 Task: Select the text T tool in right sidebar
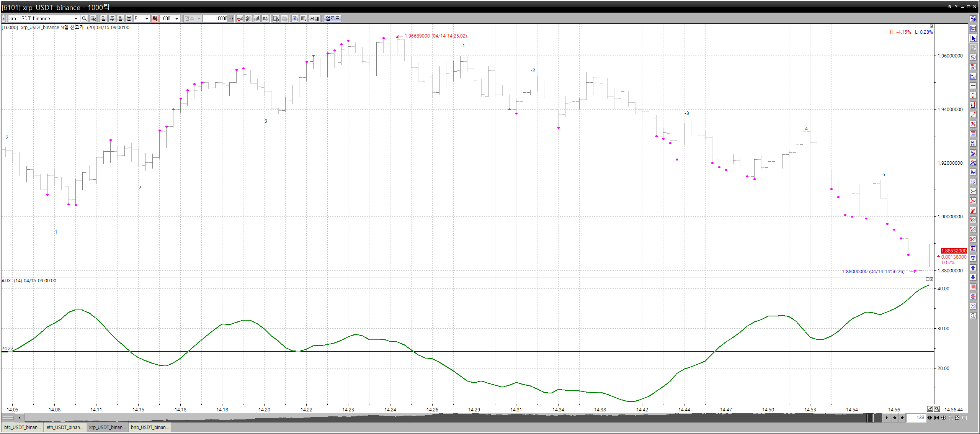tap(973, 258)
